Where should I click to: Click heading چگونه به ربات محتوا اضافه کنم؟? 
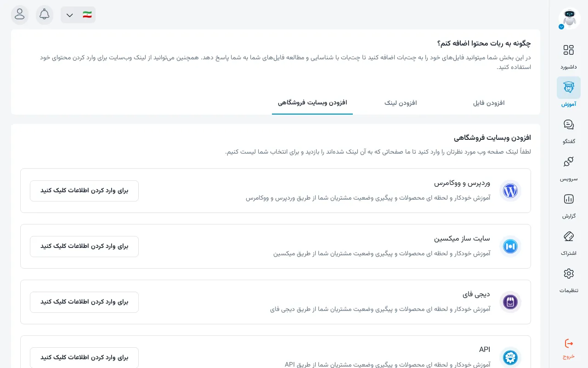484,43
